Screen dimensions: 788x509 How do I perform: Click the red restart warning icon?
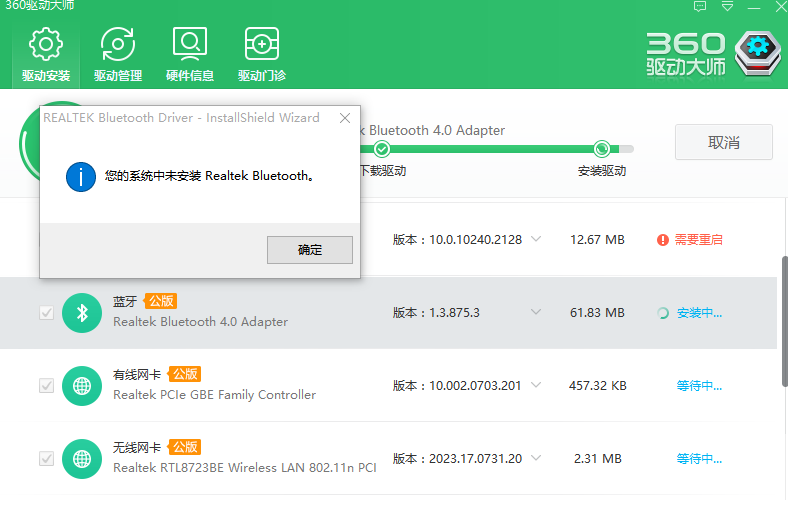662,240
